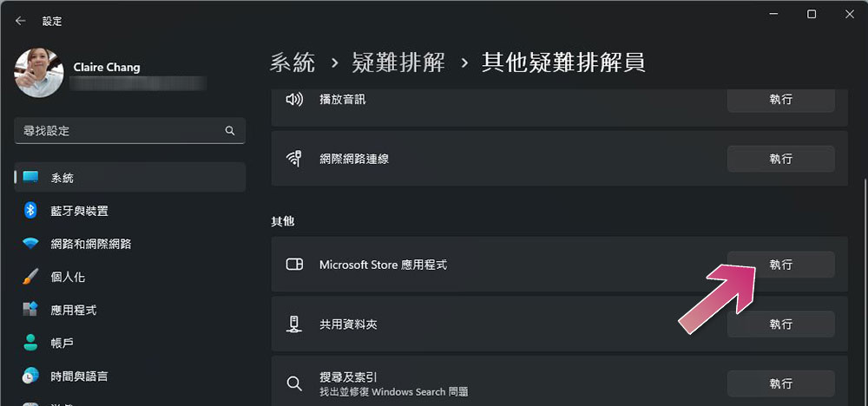Image resolution: width=868 pixels, height=406 pixels.
Task: Run the 網際網路連線 troubleshooter
Action: (x=780, y=159)
